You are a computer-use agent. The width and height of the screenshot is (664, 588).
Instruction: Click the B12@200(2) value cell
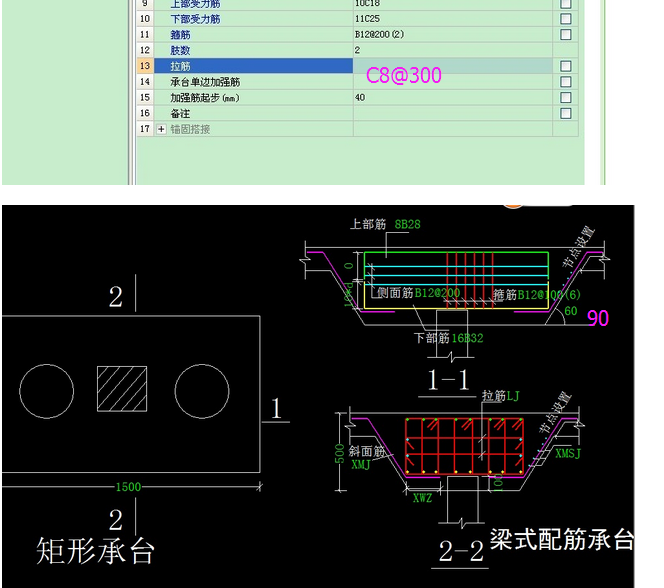452,34
